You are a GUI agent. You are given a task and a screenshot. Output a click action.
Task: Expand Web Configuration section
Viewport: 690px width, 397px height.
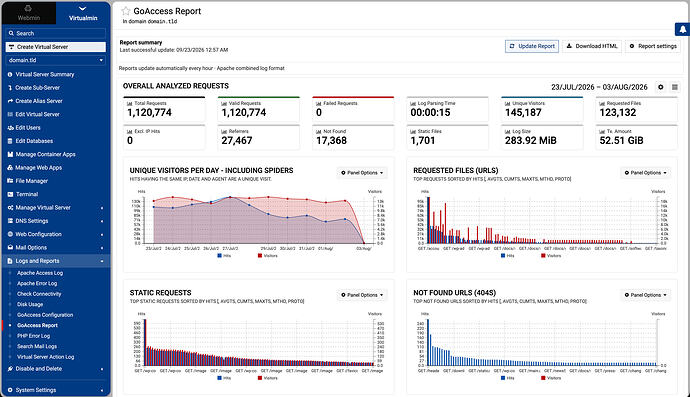(55, 234)
